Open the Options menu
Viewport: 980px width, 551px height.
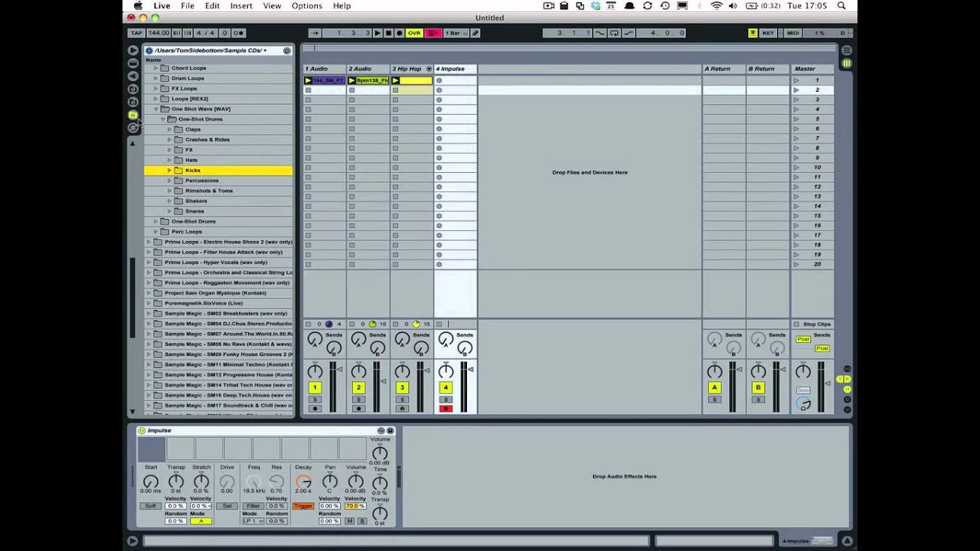306,5
